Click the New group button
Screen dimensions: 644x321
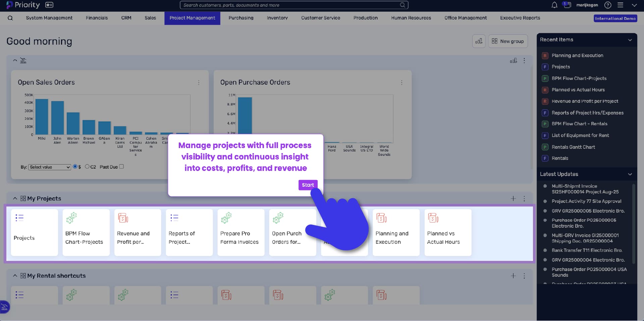pos(508,41)
